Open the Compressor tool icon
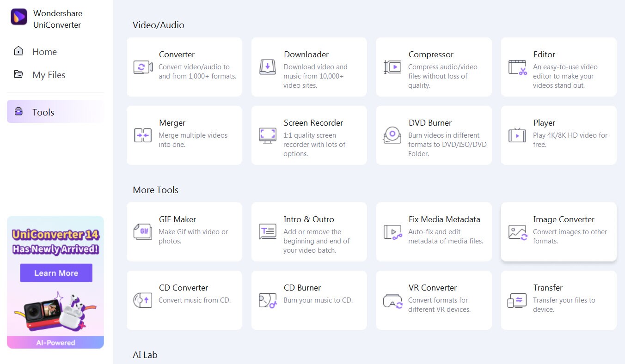The height and width of the screenshot is (364, 625). click(392, 67)
